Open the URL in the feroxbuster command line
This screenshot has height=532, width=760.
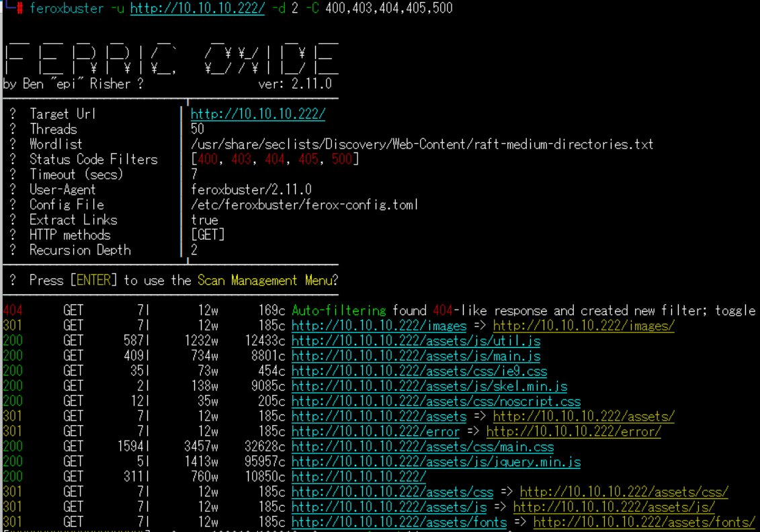coord(198,9)
